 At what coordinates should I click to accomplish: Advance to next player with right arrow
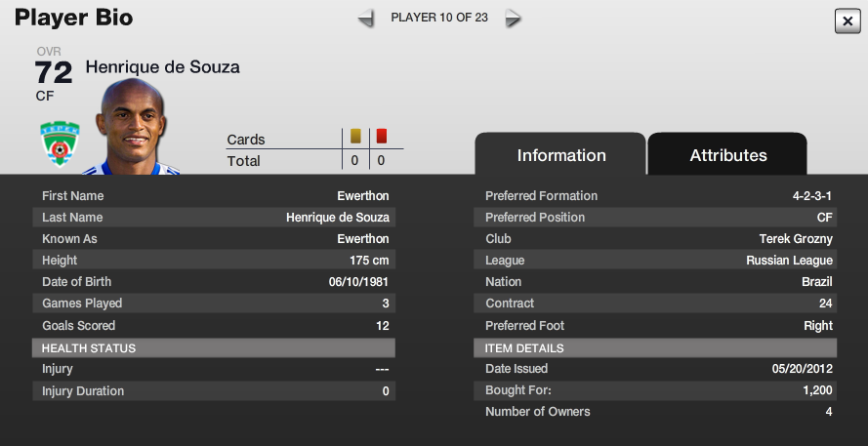(x=513, y=19)
